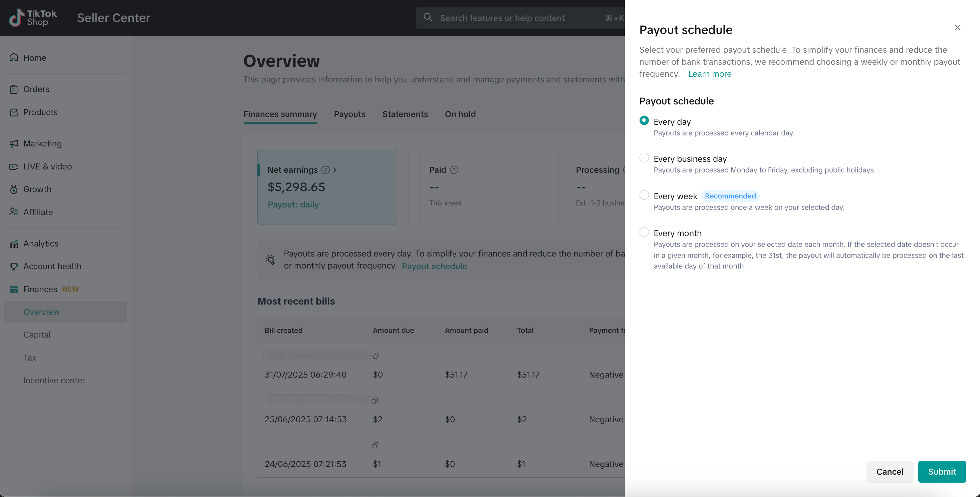This screenshot has width=980, height=497.
Task: Open LIVE & video camera icon
Action: pyautogui.click(x=14, y=166)
